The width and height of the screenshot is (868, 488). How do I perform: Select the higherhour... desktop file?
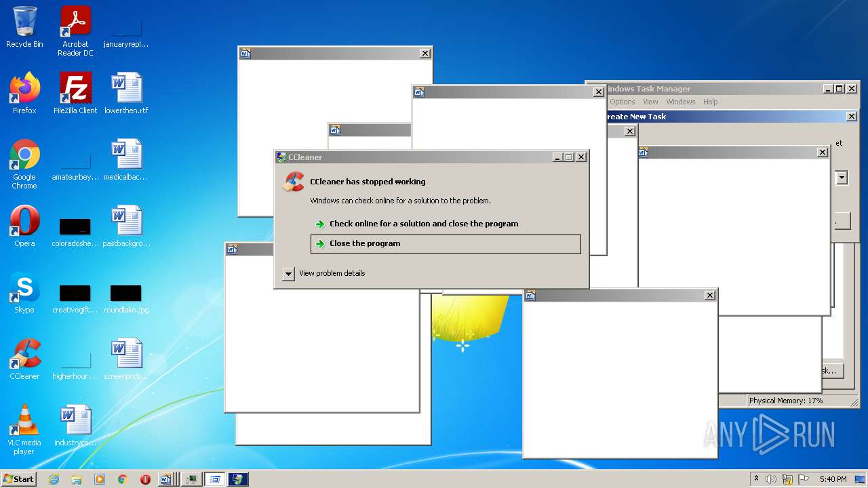point(75,365)
